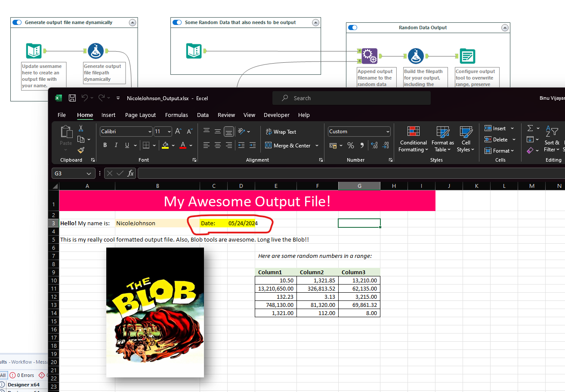This screenshot has height=392, width=565.
Task: Click the Increase Font Size icon
Action: pos(178,132)
